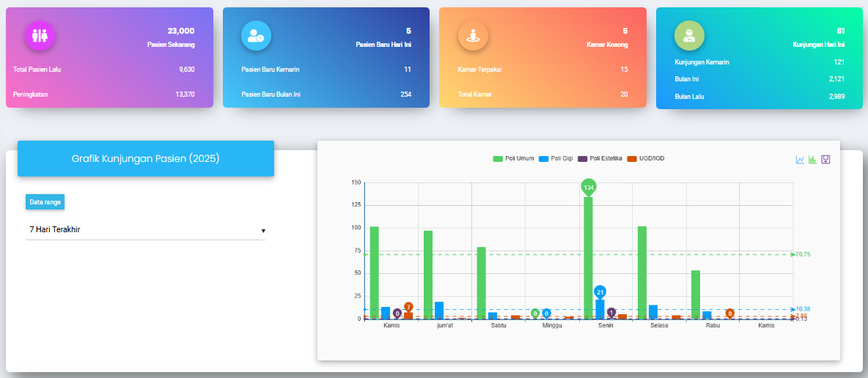
Task: Toggle Poli Umum legend series
Action: coord(514,158)
